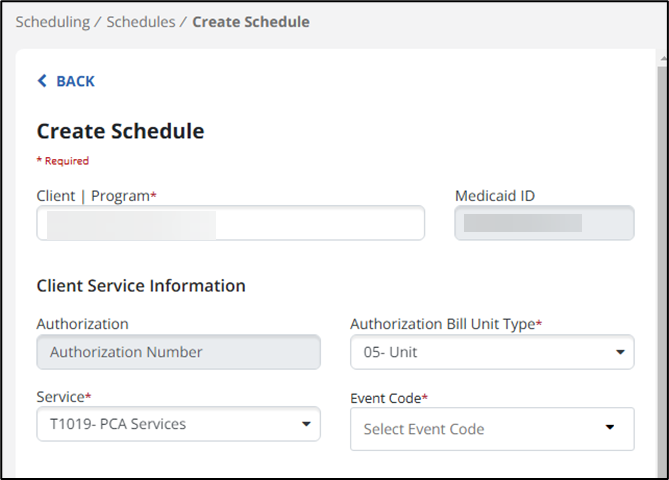This screenshot has height=480, width=669.
Task: Click the Create Schedule breadcrumb item
Action: coord(250,21)
